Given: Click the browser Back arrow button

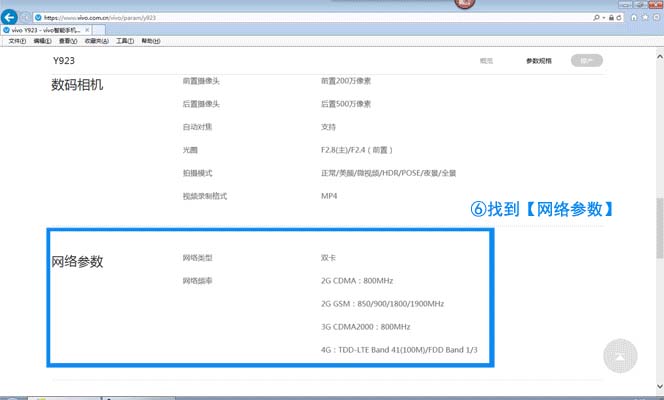Looking at the screenshot, I should pyautogui.click(x=11, y=18).
